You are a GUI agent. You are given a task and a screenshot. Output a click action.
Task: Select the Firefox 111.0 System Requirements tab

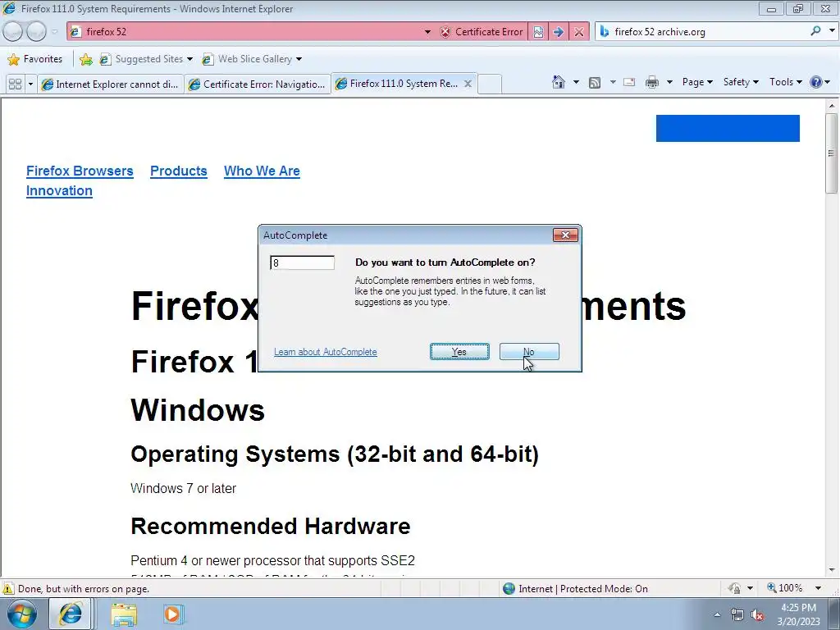click(396, 84)
